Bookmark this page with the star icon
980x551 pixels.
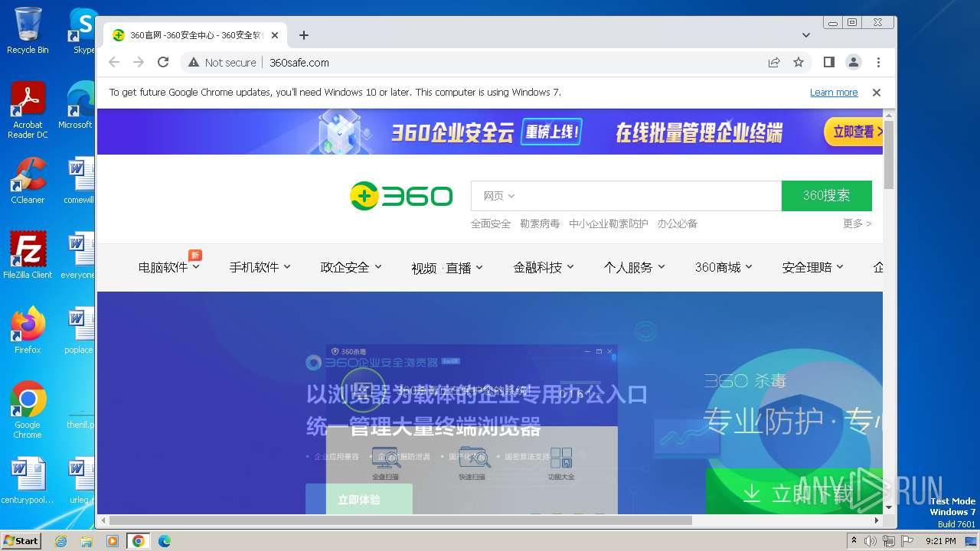[x=799, y=62]
